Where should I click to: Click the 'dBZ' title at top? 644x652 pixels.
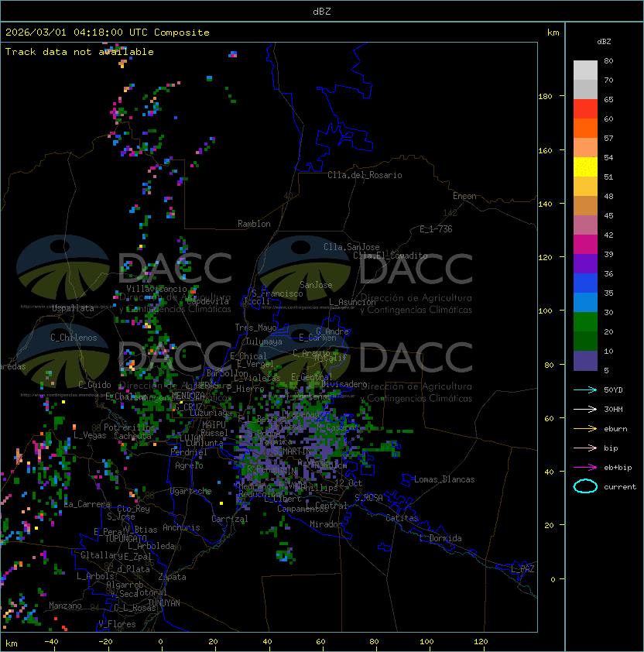[322, 11]
